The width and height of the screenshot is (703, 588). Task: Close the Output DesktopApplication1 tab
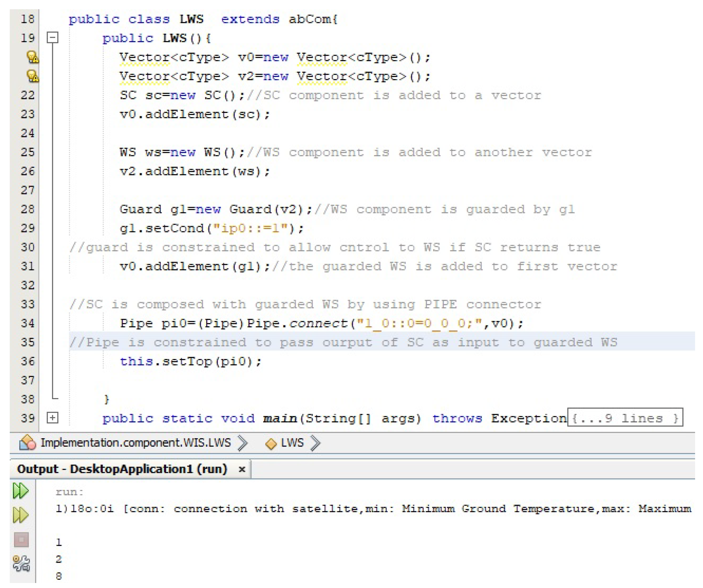[x=242, y=470]
